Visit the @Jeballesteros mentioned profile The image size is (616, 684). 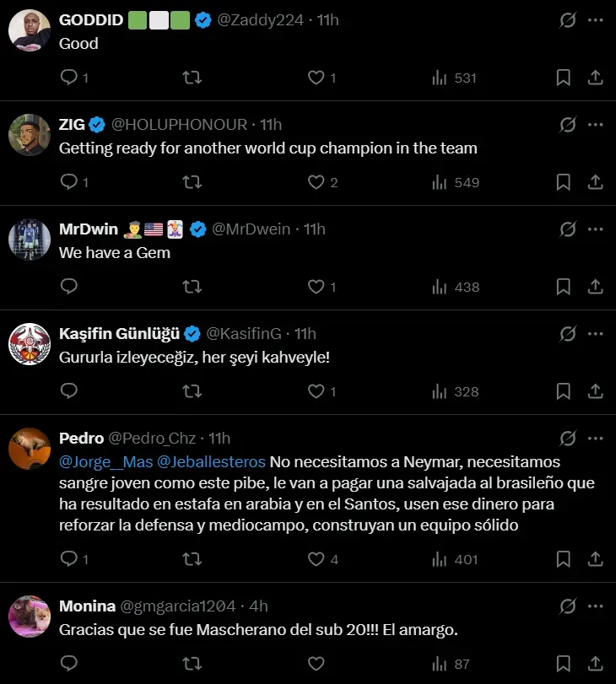tap(211, 462)
